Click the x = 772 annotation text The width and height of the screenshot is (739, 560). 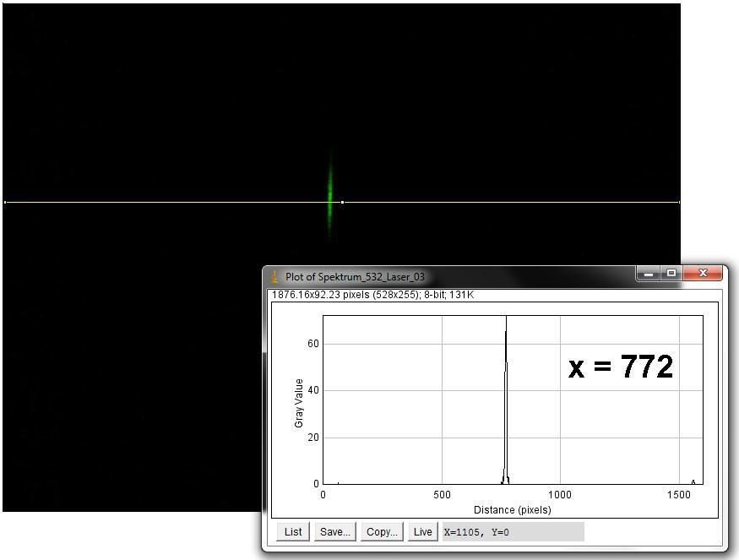[619, 366]
